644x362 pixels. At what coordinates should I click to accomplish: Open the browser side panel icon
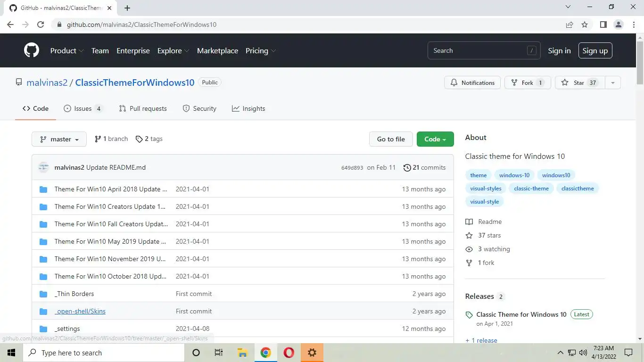603,25
